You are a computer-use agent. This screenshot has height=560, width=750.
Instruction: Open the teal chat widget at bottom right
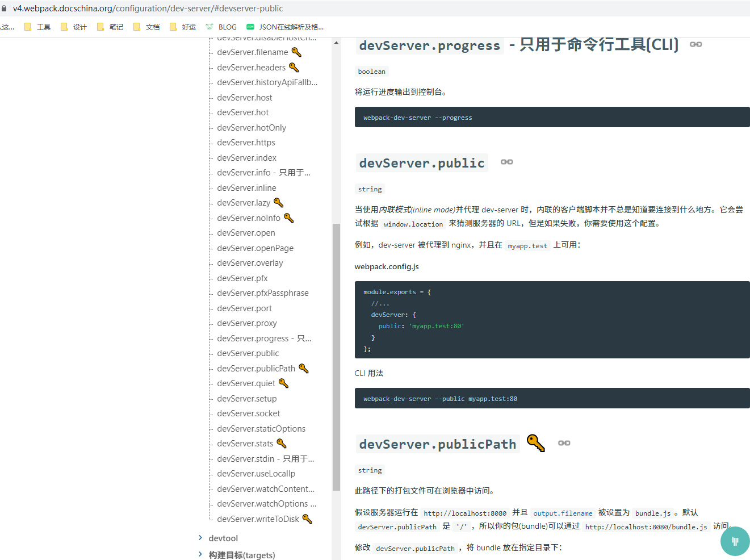735,541
